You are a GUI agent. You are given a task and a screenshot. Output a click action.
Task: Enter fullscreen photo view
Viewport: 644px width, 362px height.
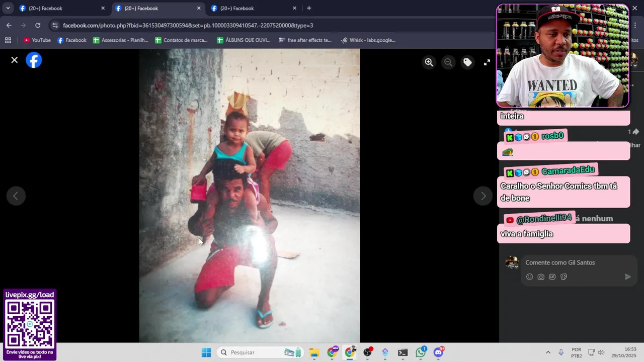pos(487,62)
